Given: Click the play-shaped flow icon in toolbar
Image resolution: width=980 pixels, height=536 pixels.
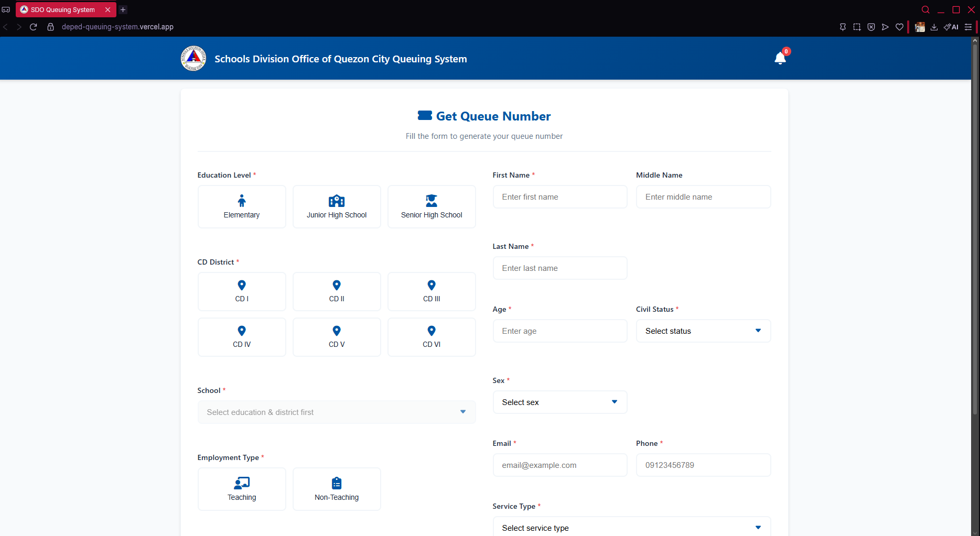Looking at the screenshot, I should (x=885, y=27).
